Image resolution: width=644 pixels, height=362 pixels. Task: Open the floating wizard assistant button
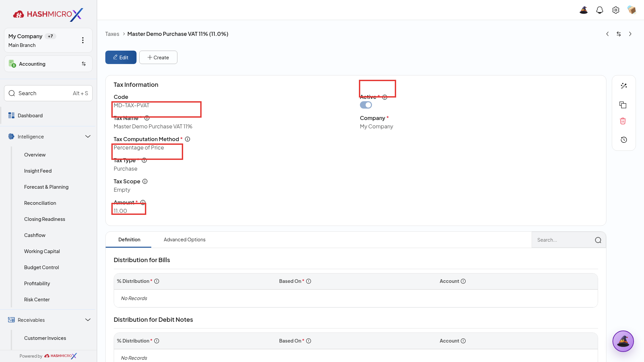pyautogui.click(x=623, y=341)
